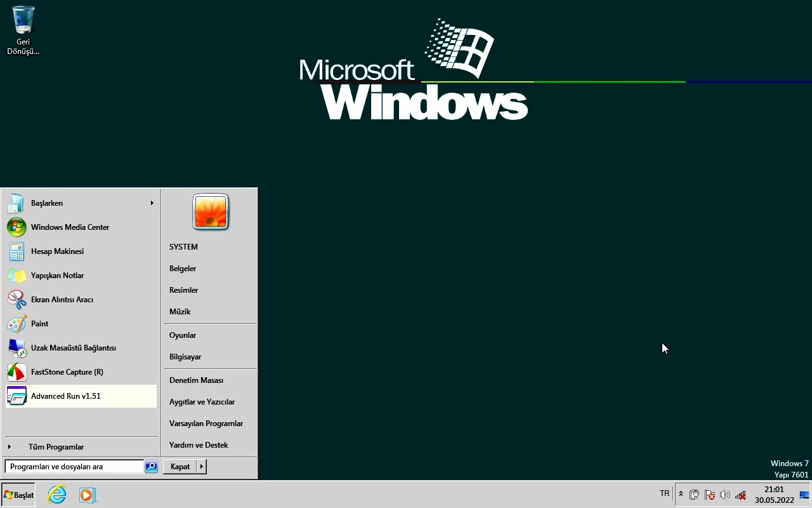Viewport: 812px width, 508px height.
Task: Open the Advanced Run v1.51 icon
Action: coord(16,396)
